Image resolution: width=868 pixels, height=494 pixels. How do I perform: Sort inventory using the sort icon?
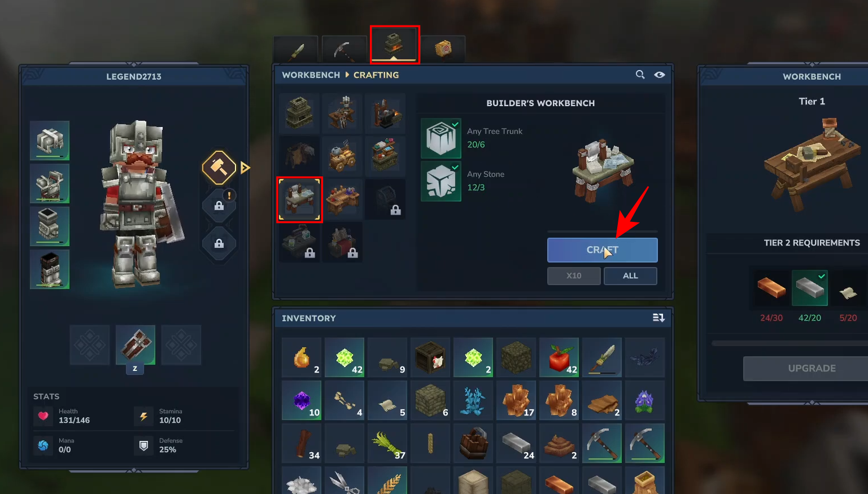[658, 318]
